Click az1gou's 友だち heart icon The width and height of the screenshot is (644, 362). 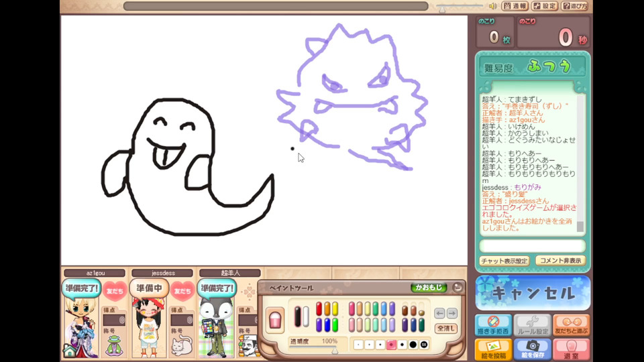point(115,290)
